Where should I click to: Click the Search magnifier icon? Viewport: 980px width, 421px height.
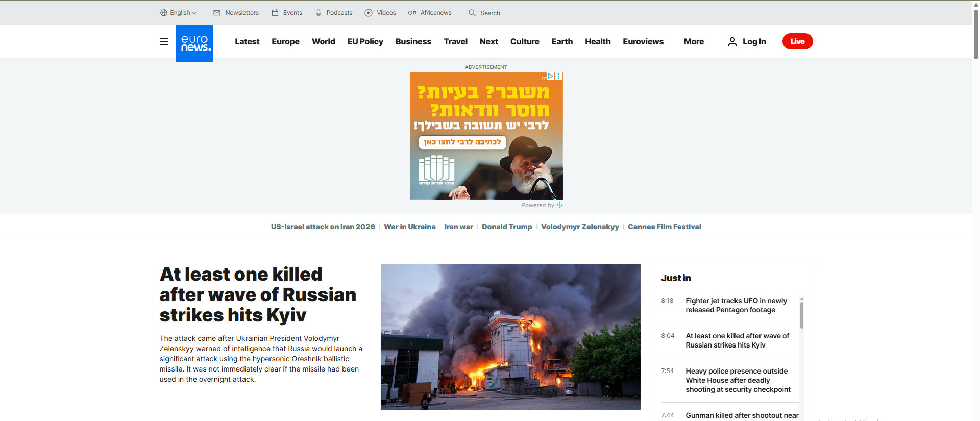pos(472,13)
